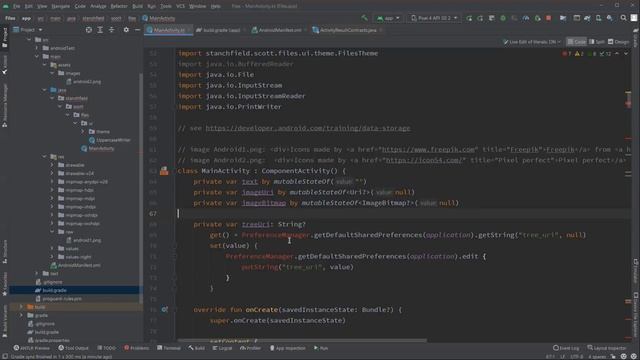Click the green Debug bug icon
This screenshot has height=360, width=640.
click(x=503, y=18)
